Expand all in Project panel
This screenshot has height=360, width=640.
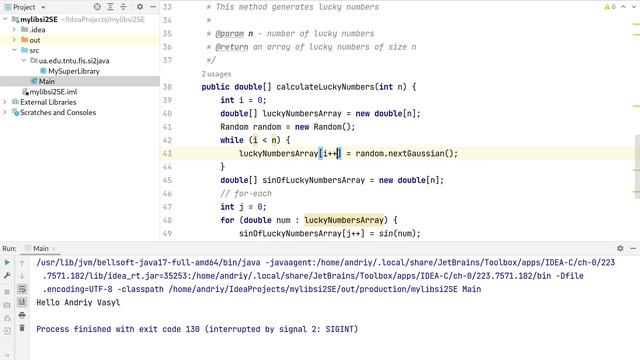pyautogui.click(x=110, y=7)
